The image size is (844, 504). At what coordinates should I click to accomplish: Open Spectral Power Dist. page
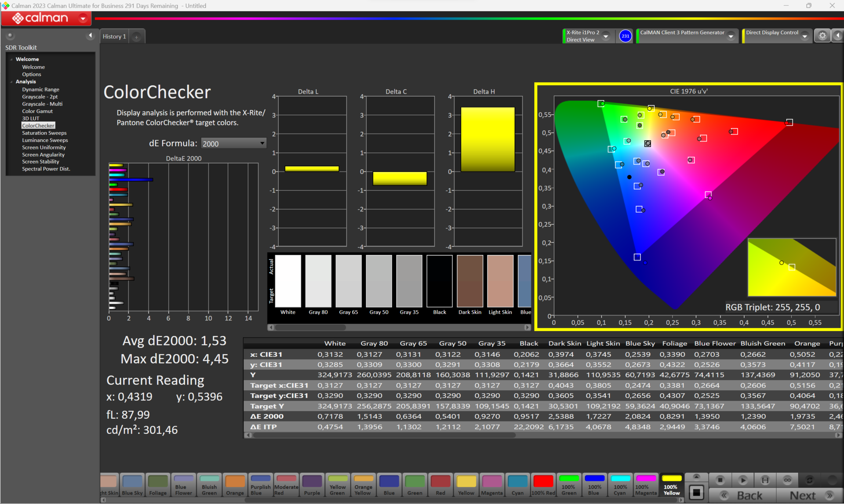pos(46,169)
